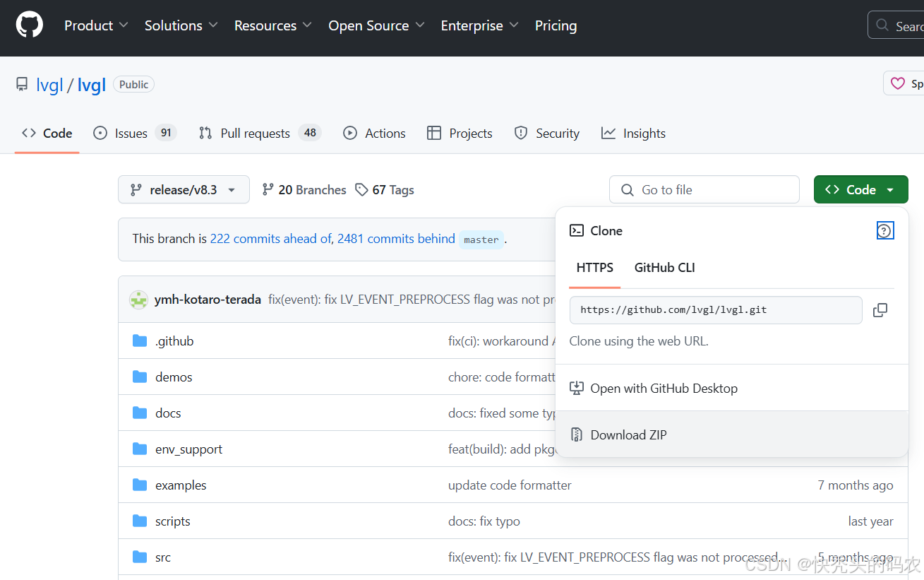Click the demos folder icon

pyautogui.click(x=140, y=377)
